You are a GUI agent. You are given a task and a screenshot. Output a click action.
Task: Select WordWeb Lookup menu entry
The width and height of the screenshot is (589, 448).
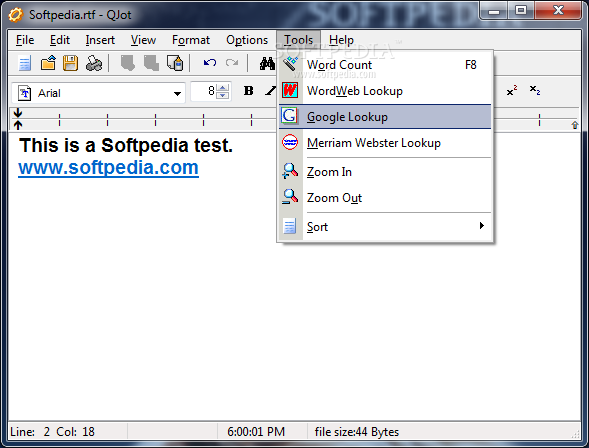[385, 91]
